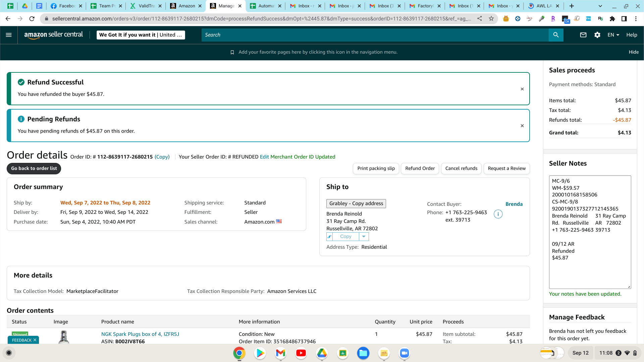Viewport: 644px width, 362px height.
Task: Expand the EN language dropdown
Action: point(613,35)
